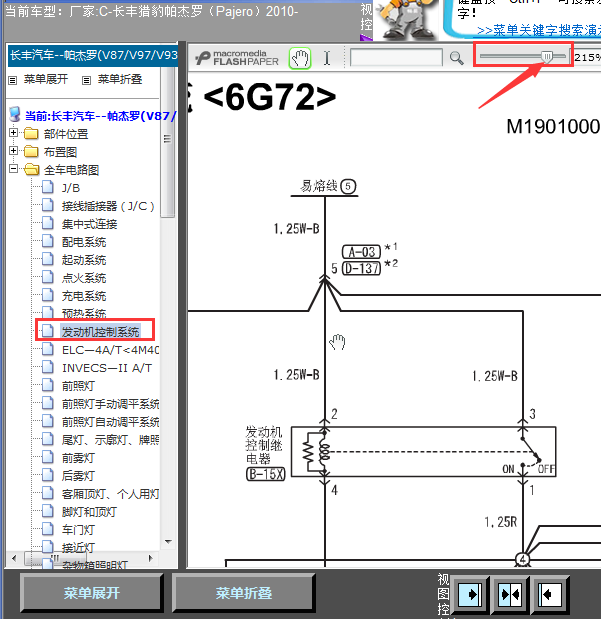
Task: Open the 脚灯和顶灯 page
Action: 89,512
